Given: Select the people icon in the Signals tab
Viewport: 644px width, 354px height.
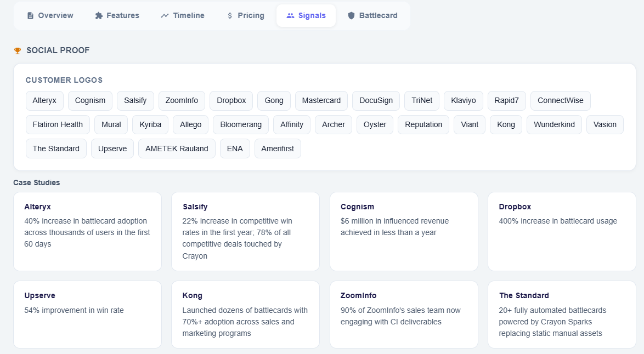Looking at the screenshot, I should [290, 15].
